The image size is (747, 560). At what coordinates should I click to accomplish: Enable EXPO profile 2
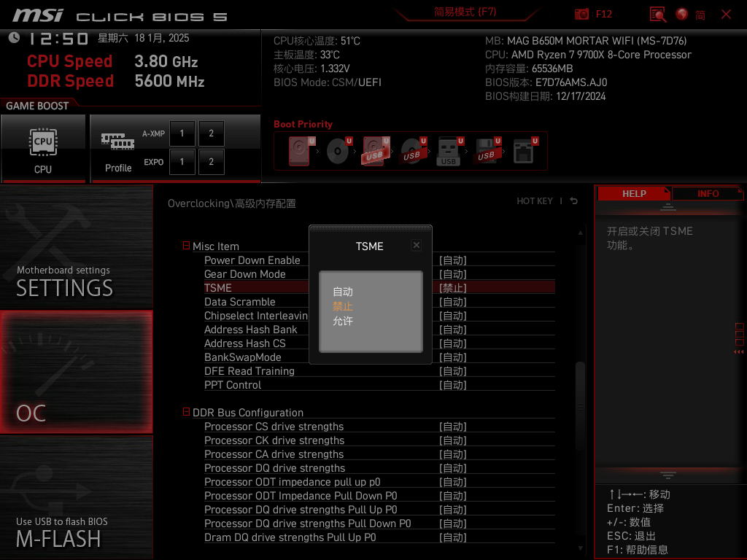(x=211, y=162)
